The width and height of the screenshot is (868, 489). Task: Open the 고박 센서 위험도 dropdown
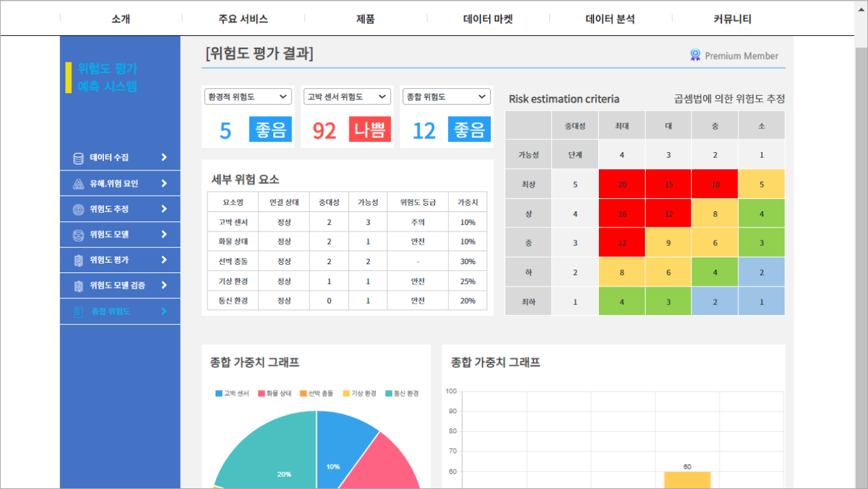point(347,96)
